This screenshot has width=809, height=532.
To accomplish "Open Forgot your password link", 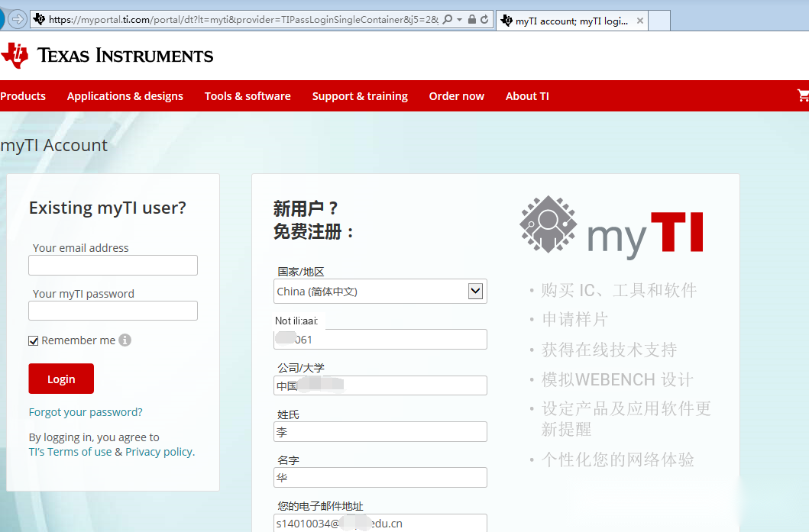I will pyautogui.click(x=86, y=412).
